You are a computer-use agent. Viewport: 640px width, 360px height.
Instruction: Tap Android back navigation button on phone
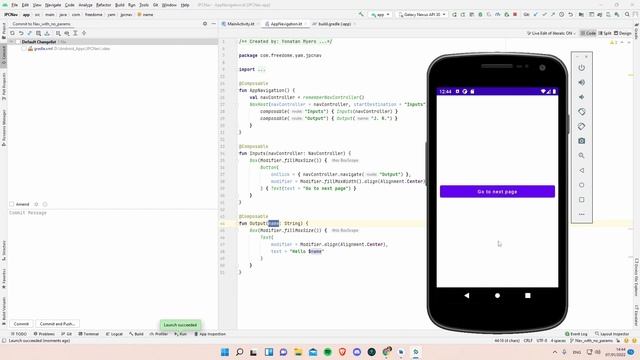point(467,296)
